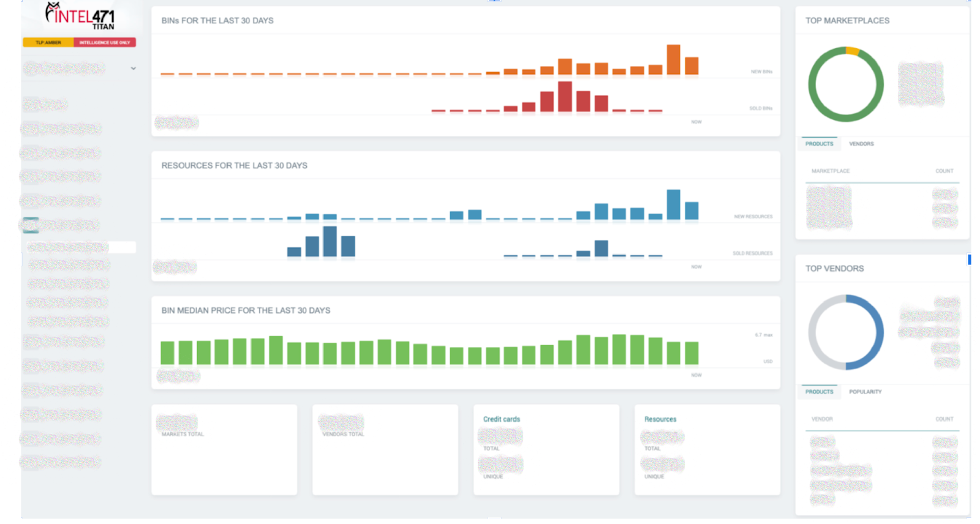Sort by Count column in Top Vendors table
Image resolution: width=980 pixels, height=524 pixels.
[x=944, y=419]
